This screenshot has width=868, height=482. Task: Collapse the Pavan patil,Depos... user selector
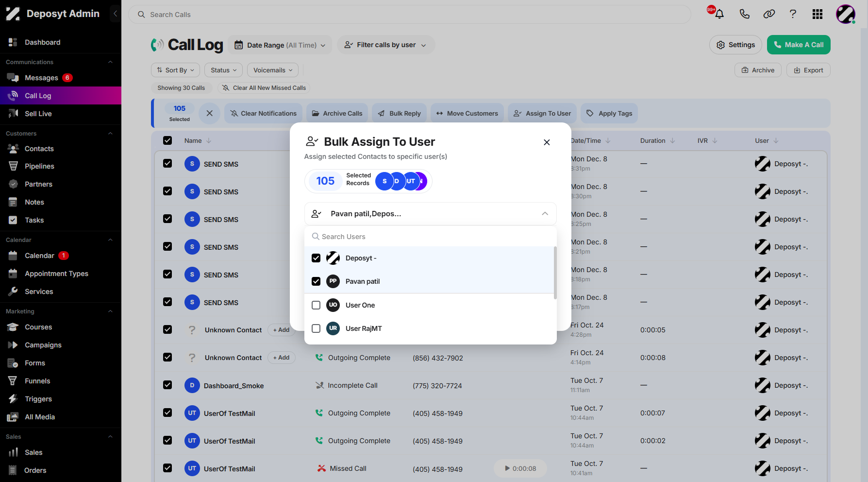pyautogui.click(x=431, y=214)
